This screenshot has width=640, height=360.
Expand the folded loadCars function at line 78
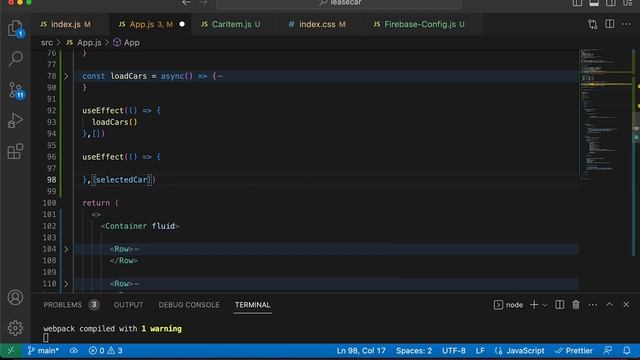click(x=66, y=76)
